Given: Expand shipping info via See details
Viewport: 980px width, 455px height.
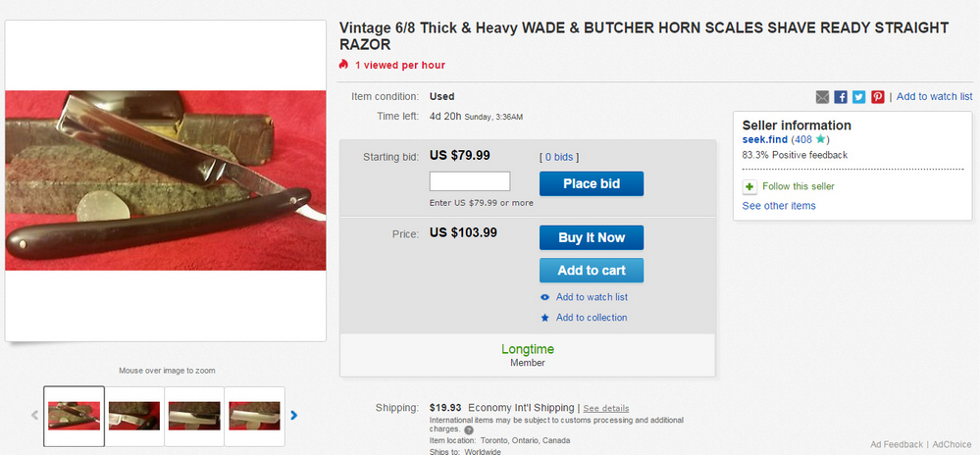Looking at the screenshot, I should (x=606, y=408).
